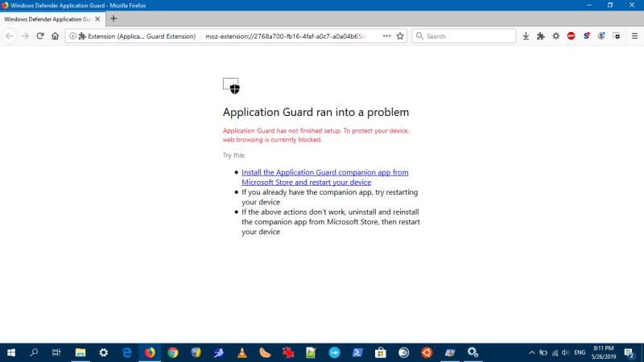
Task: Go to the Firefox home page
Action: [x=55, y=36]
